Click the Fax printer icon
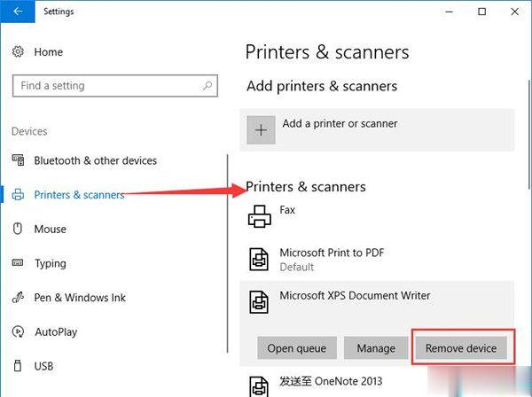Viewport: 532px width, 397px height. pos(260,216)
